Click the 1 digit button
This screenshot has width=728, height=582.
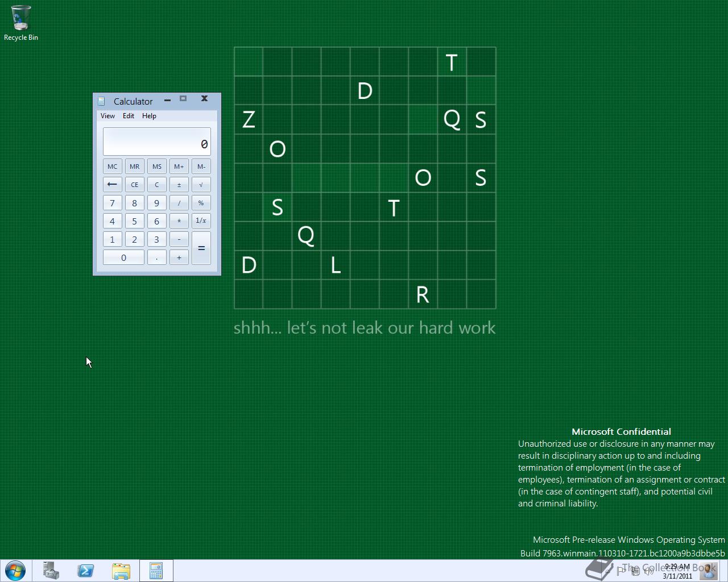click(112, 239)
